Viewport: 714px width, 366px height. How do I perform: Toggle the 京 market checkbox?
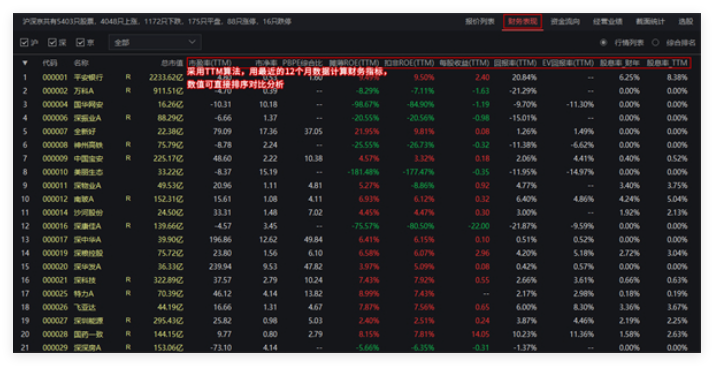point(80,42)
